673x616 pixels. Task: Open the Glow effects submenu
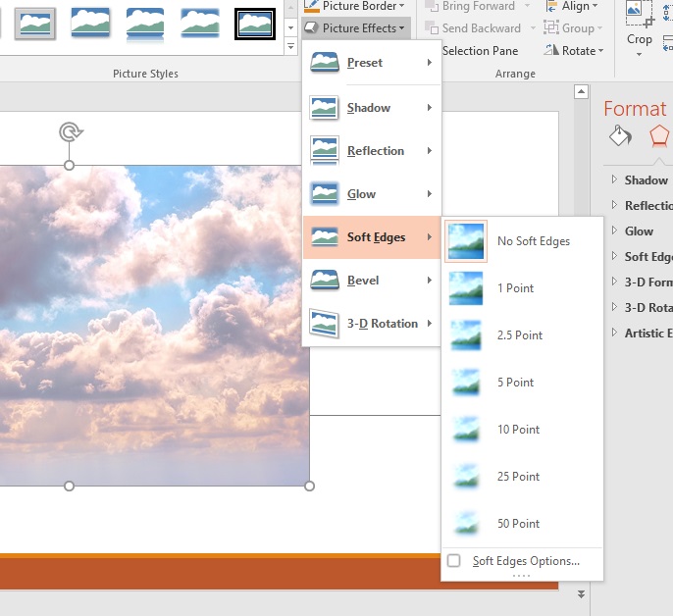pyautogui.click(x=372, y=194)
